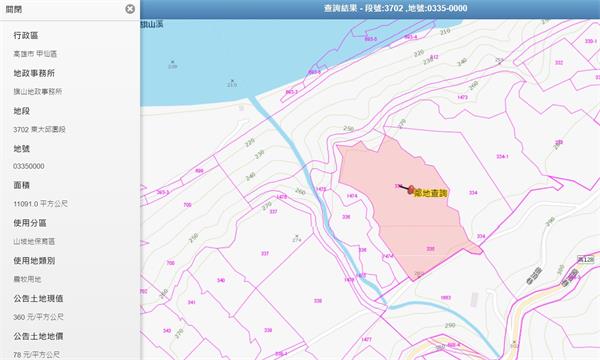The height and width of the screenshot is (360, 600).
Task: Select the 高128 road shield marker
Action: coord(586,259)
